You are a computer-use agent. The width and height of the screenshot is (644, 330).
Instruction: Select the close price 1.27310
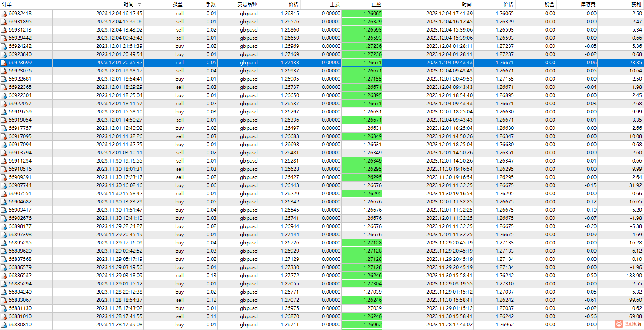click(x=505, y=284)
